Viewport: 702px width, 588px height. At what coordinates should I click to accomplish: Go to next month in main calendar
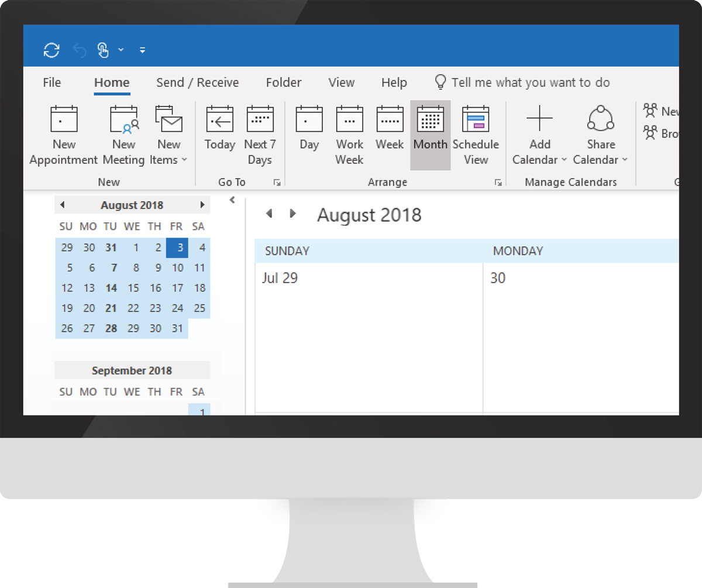tap(293, 214)
